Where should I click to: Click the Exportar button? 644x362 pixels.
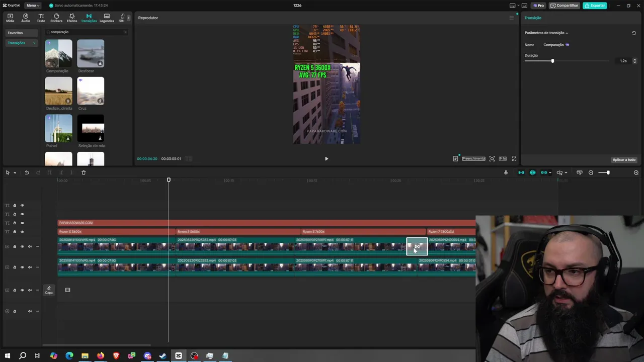pos(595,6)
